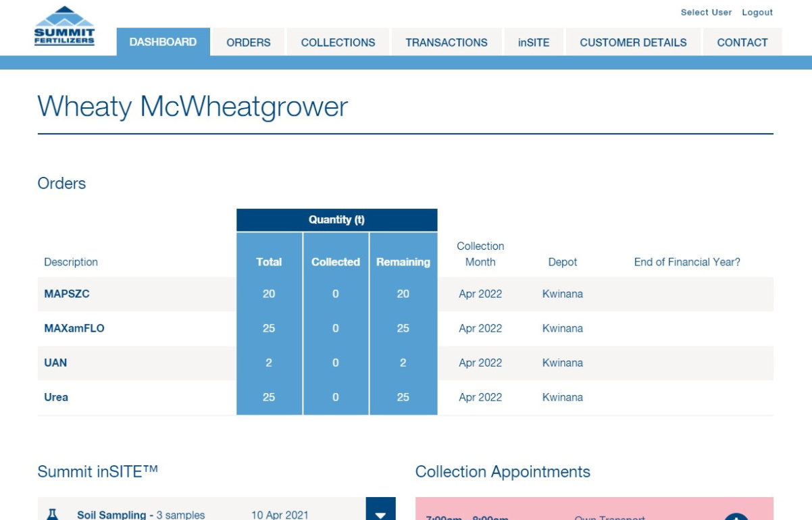
Task: Click the Soil Sampling inSITE entry
Action: tap(141, 515)
